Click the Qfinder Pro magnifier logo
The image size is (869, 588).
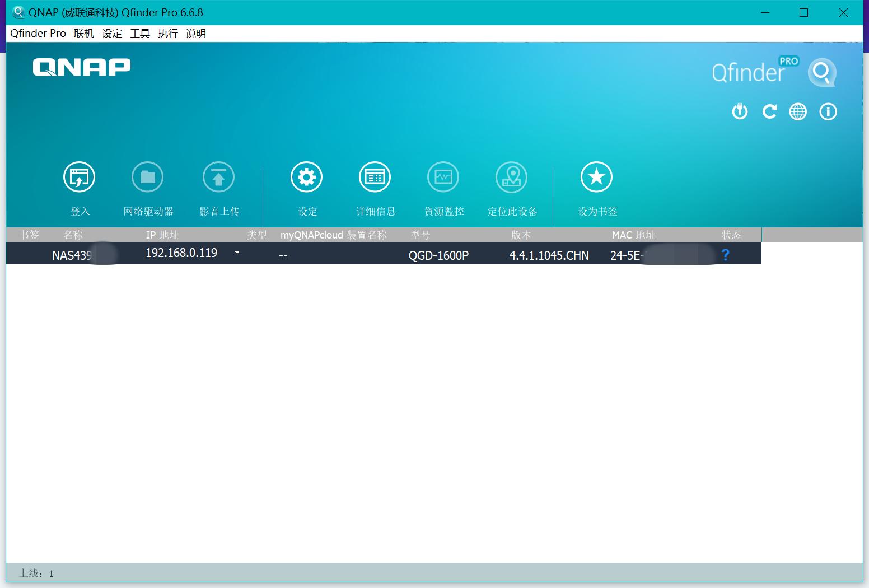pos(821,72)
